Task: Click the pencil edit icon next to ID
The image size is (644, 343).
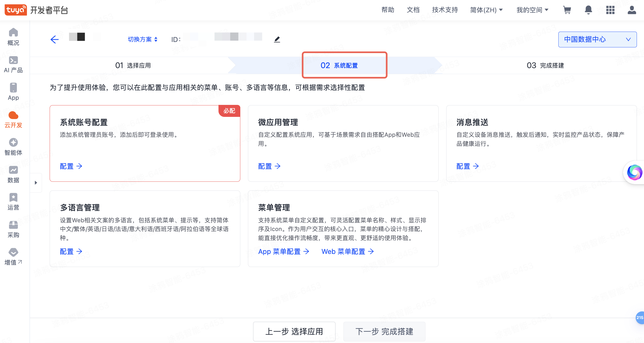Action: [x=277, y=40]
